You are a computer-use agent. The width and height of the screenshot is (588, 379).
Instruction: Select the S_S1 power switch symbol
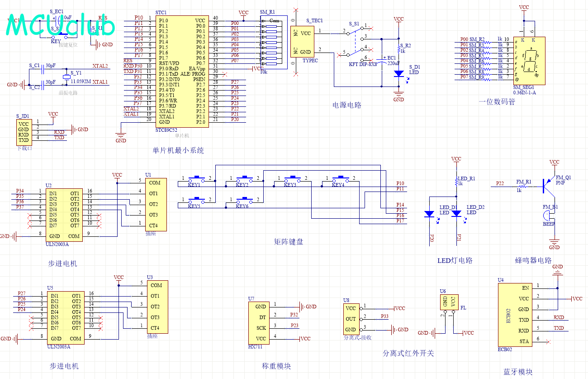tap(356, 44)
